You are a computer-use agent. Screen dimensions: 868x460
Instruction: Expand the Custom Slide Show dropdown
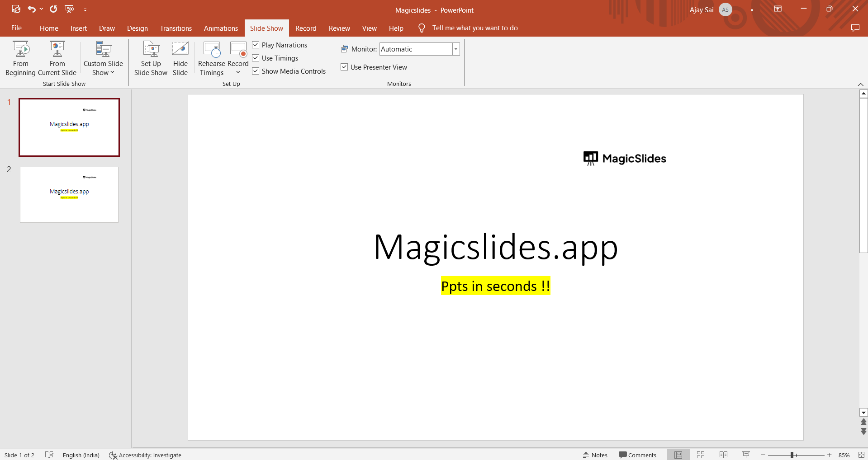pos(103,68)
